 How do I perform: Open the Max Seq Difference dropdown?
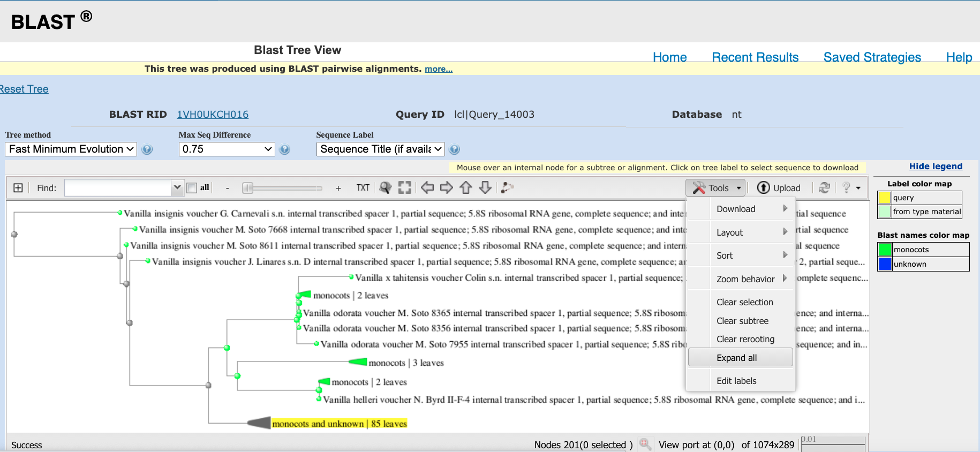pyautogui.click(x=227, y=149)
